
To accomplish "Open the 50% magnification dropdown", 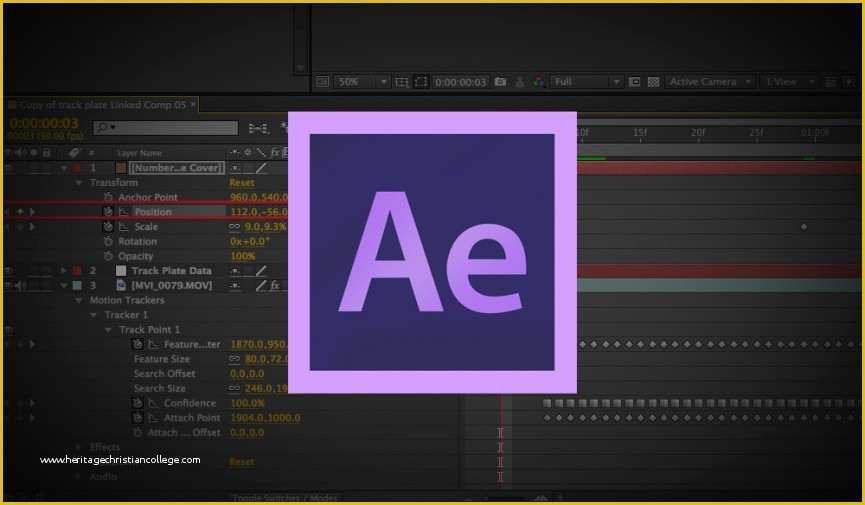I will (362, 82).
